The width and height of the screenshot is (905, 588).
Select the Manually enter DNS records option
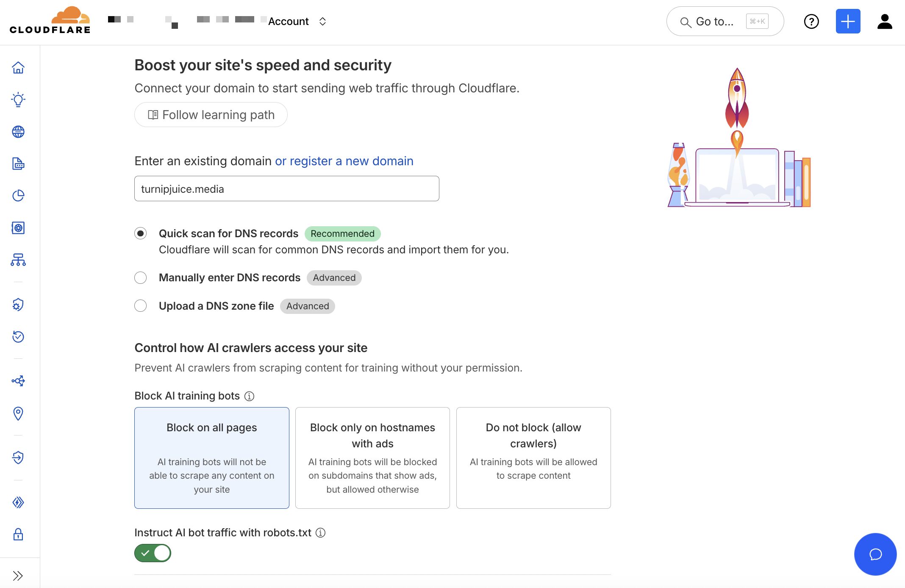[140, 277]
